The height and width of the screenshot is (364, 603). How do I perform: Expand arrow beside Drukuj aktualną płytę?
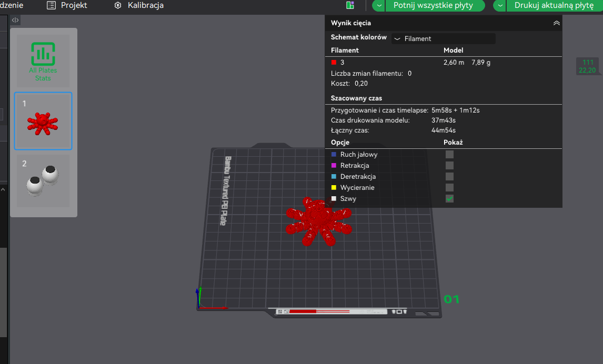(x=500, y=6)
